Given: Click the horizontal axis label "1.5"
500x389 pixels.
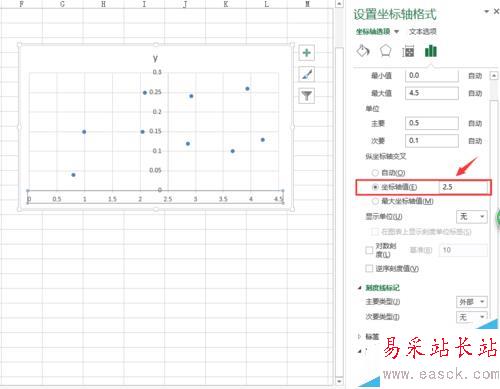Looking at the screenshot, I should (112, 199).
